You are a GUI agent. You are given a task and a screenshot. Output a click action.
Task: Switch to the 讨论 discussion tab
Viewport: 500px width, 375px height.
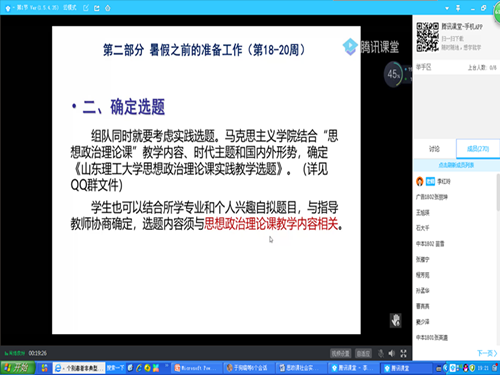tap(434, 149)
